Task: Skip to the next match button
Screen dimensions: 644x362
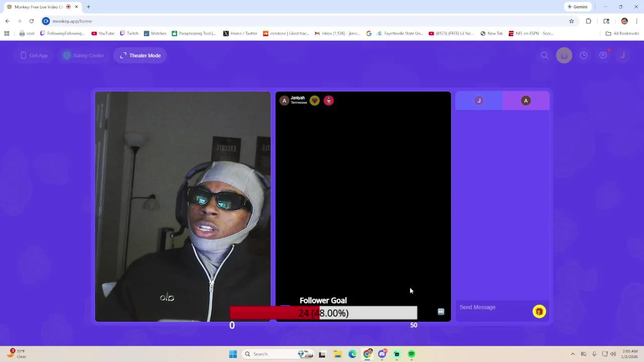Action: pos(441,312)
